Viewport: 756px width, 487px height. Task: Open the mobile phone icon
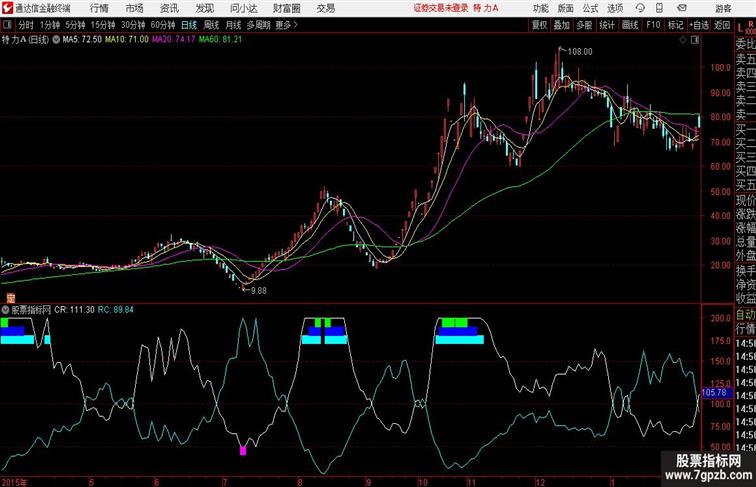tap(659, 8)
